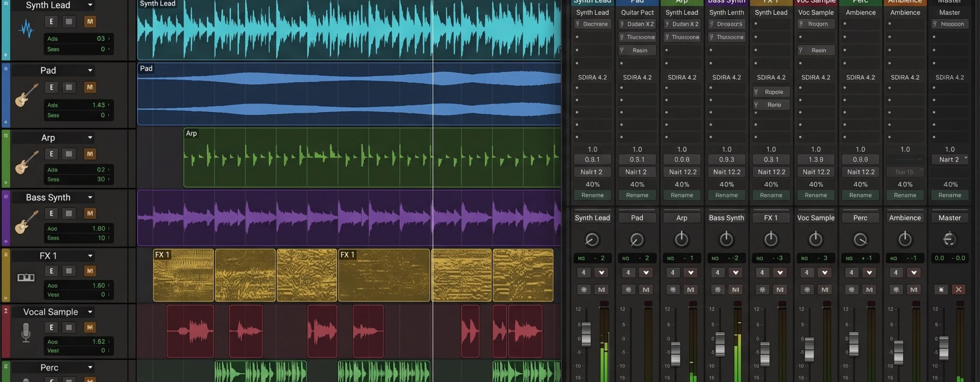Mute the Synth Lead track header
This screenshot has width=980, height=382.
[x=90, y=21]
